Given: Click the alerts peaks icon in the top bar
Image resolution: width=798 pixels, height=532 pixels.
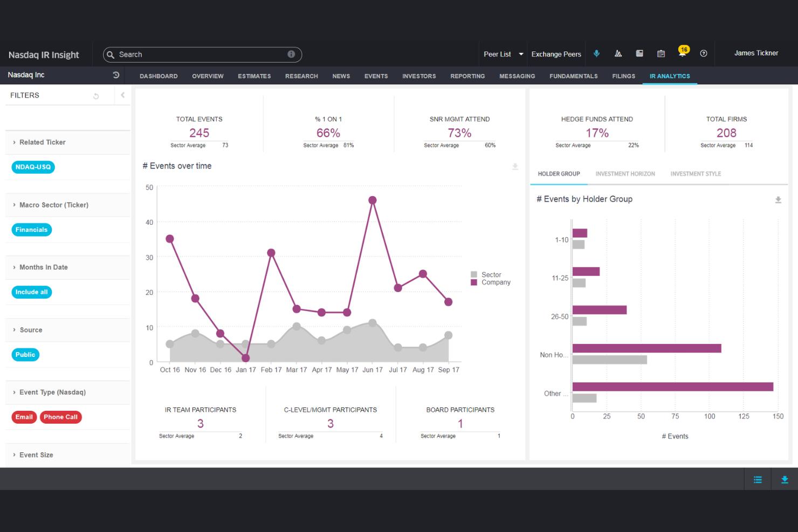Looking at the screenshot, I should pyautogui.click(x=618, y=53).
